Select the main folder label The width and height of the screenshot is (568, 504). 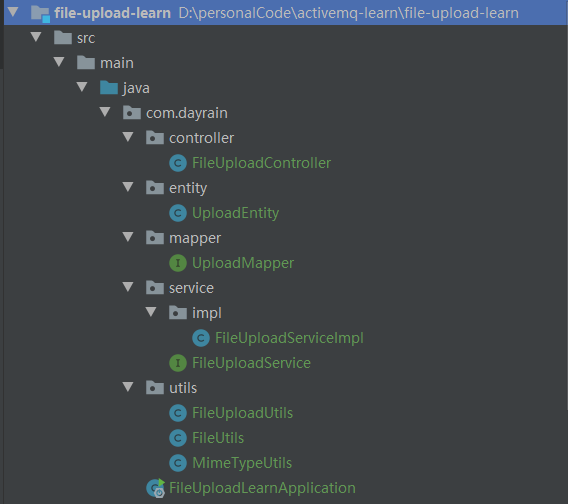(117, 63)
